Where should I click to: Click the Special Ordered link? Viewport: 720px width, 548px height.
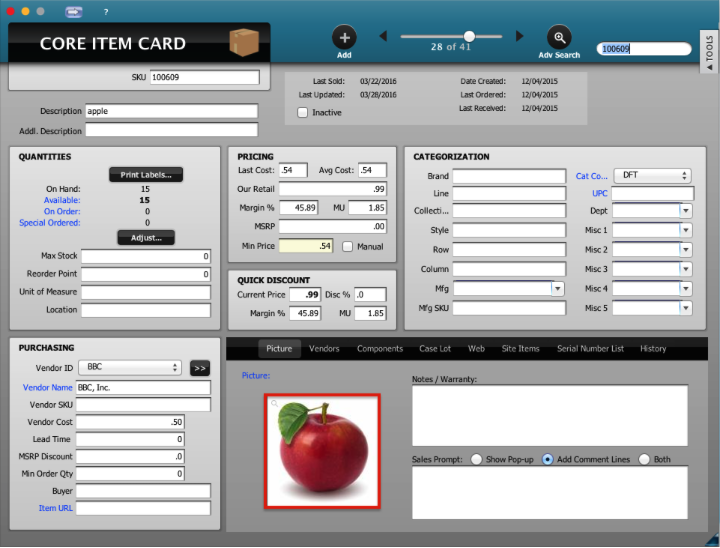pos(50,223)
